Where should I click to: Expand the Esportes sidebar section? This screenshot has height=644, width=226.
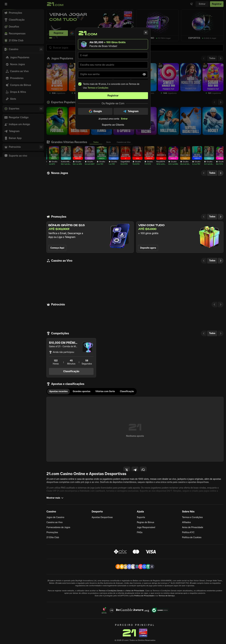pyautogui.click(x=41, y=109)
